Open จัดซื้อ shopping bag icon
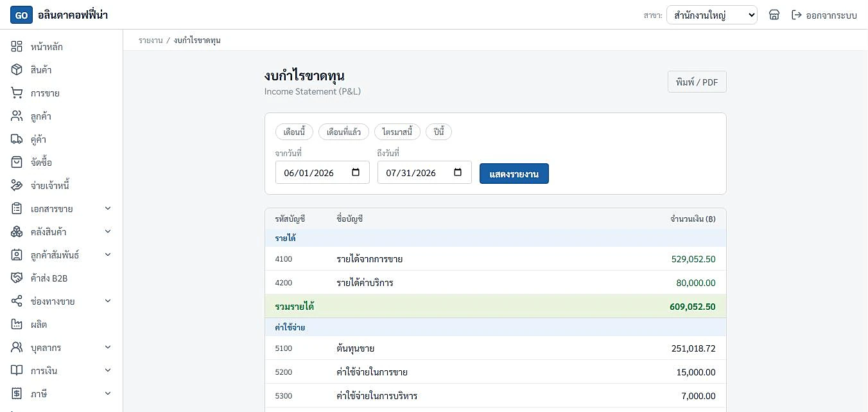868x412 pixels. pos(17,163)
